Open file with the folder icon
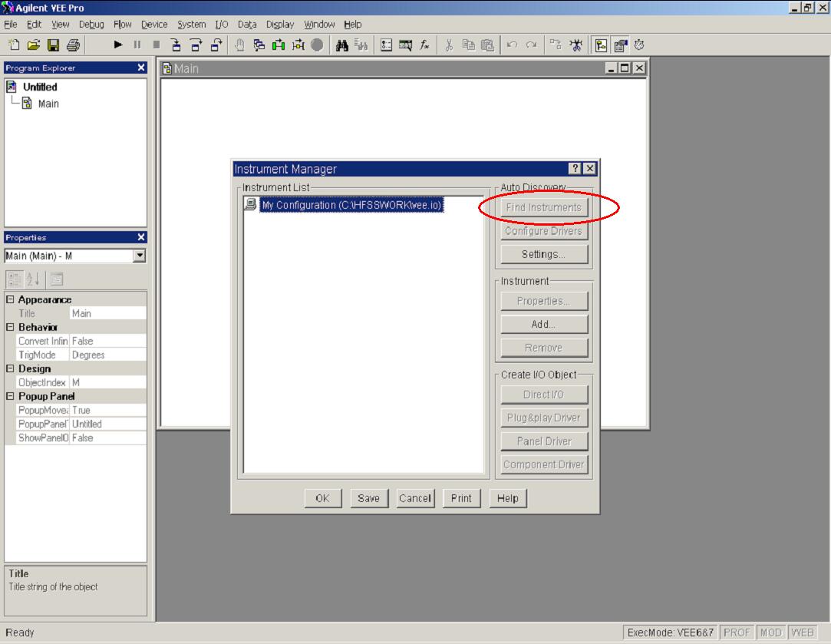 (x=34, y=45)
